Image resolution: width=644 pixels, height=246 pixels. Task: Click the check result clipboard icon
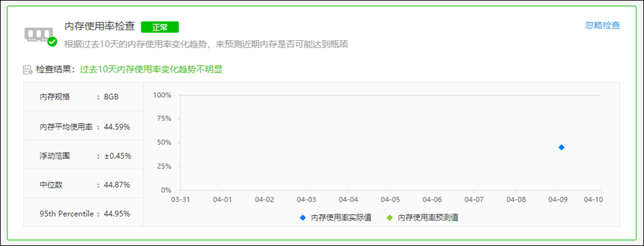(28, 70)
